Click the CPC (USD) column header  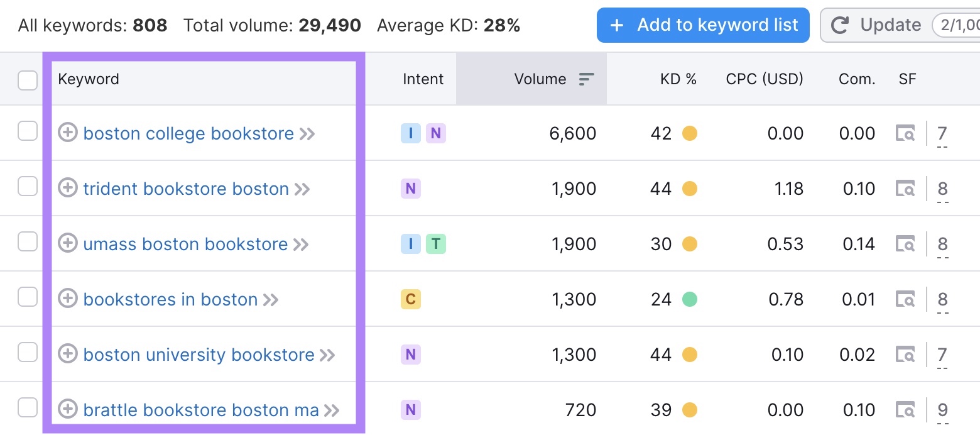[x=764, y=79]
